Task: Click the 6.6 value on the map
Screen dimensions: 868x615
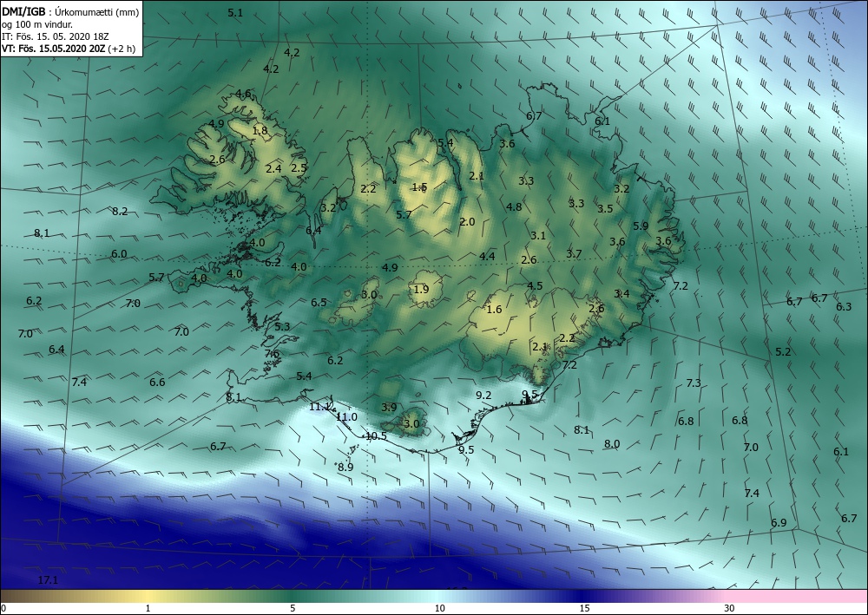Action: click(x=157, y=382)
